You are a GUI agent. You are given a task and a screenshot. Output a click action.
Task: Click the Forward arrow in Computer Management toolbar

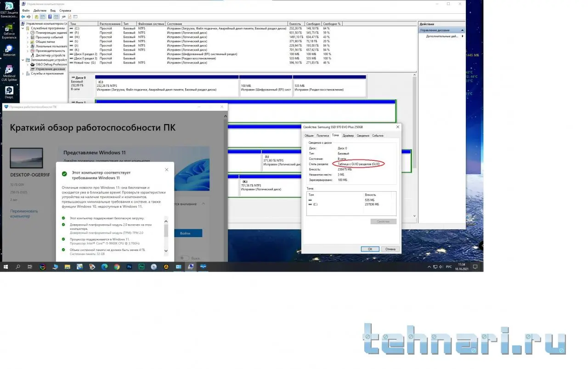coord(29,17)
